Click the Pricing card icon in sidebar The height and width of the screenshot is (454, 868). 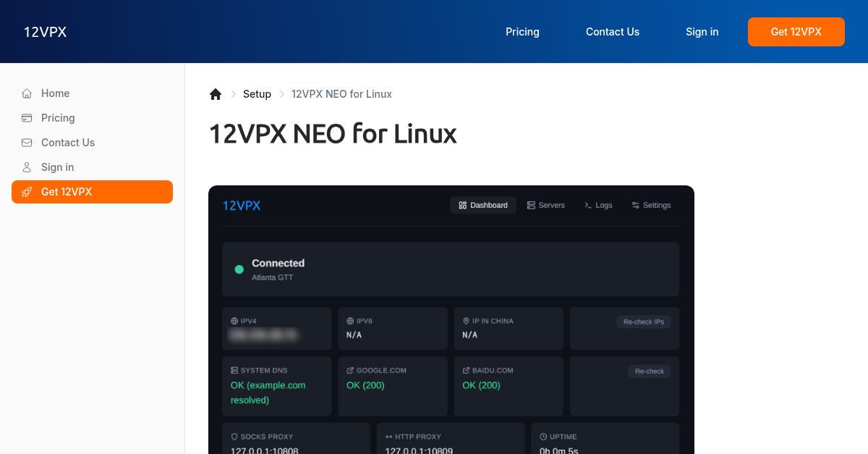(x=27, y=118)
